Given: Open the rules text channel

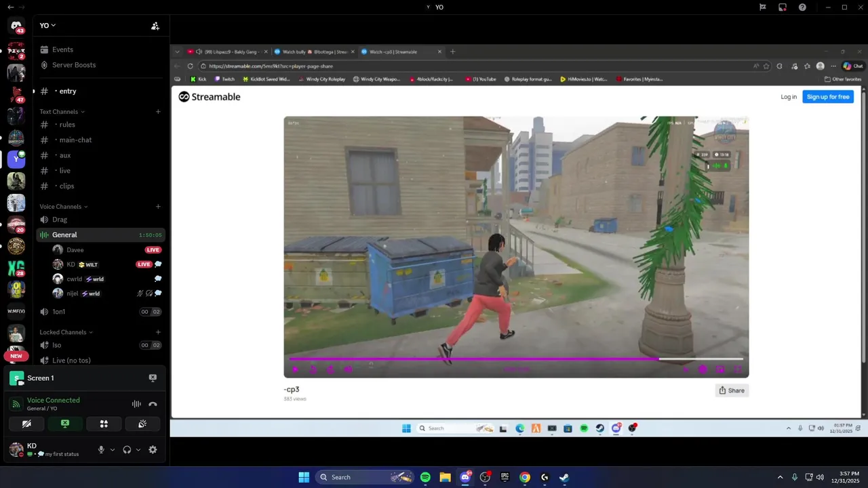Looking at the screenshot, I should (100, 125).
